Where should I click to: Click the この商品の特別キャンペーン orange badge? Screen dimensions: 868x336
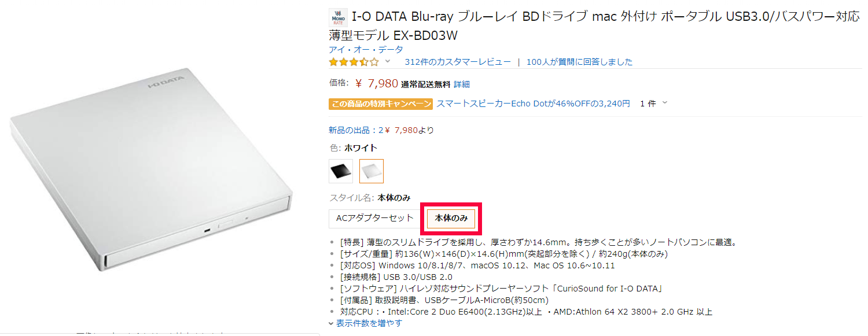click(381, 104)
